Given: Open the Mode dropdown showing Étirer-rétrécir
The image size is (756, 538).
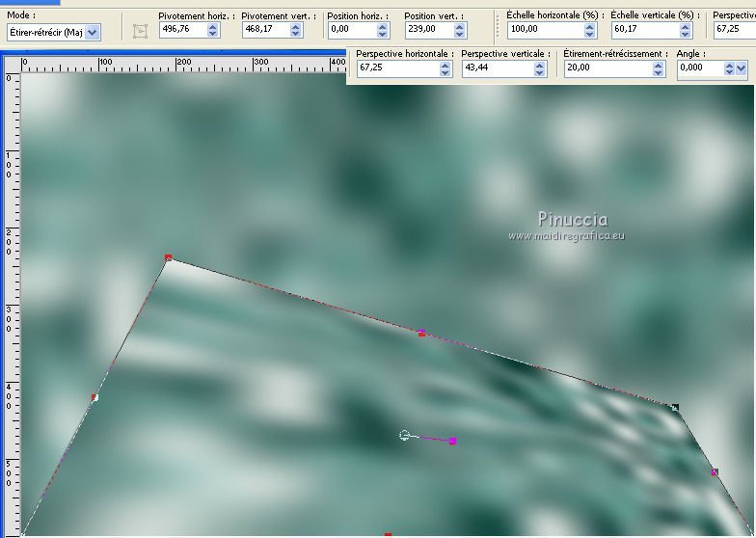Looking at the screenshot, I should [x=93, y=32].
